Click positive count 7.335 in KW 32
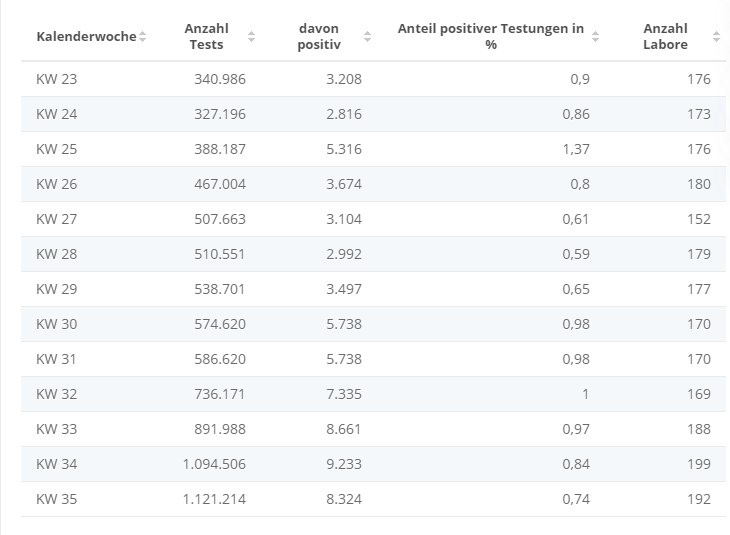The height and width of the screenshot is (535, 730). point(344,394)
